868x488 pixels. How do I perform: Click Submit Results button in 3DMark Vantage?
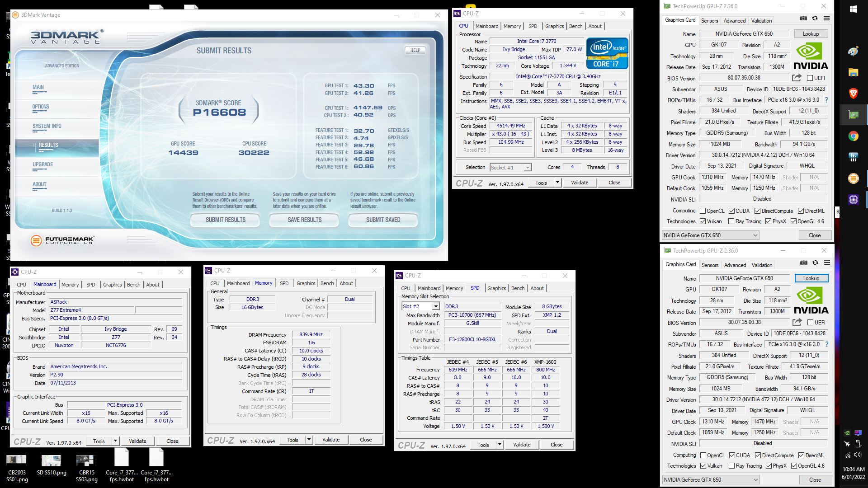coord(226,220)
